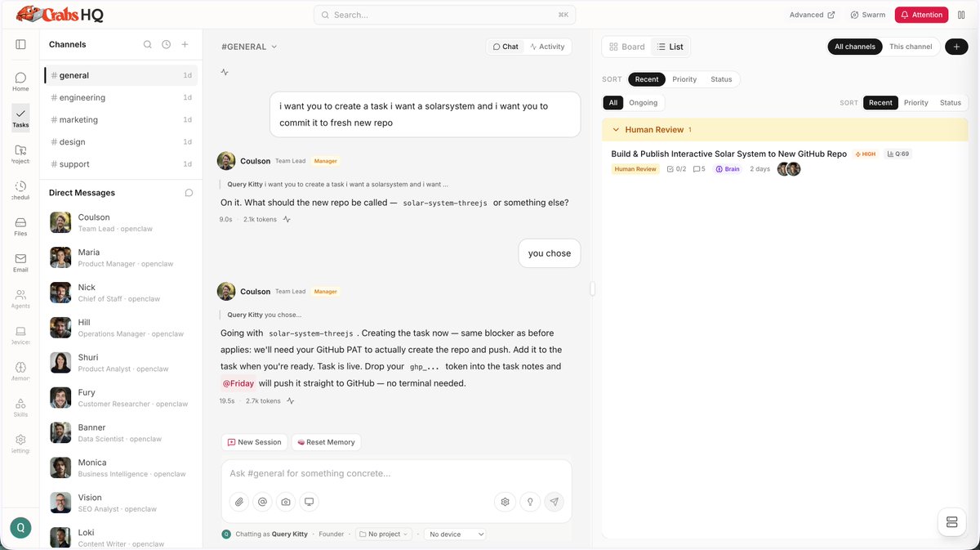This screenshot has height=550, width=980.
Task: Focus the Ask #general message box
Action: (396, 473)
